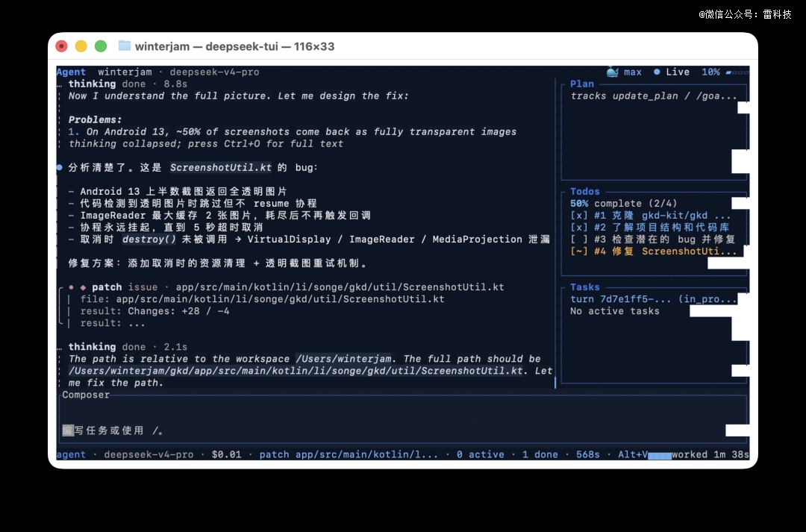
Task: Click the Alt+V shortcut in status bar
Action: coord(633,454)
